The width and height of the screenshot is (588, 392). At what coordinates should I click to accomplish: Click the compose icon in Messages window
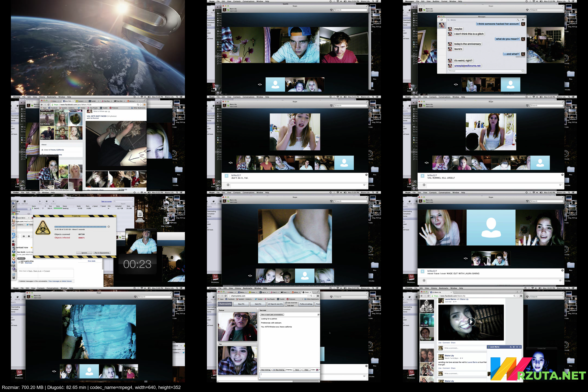click(442, 20)
